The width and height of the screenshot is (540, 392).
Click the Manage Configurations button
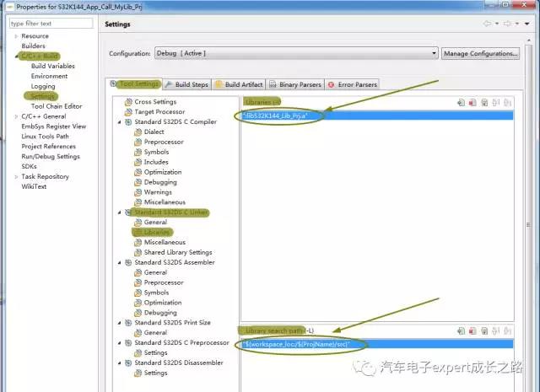(480, 53)
